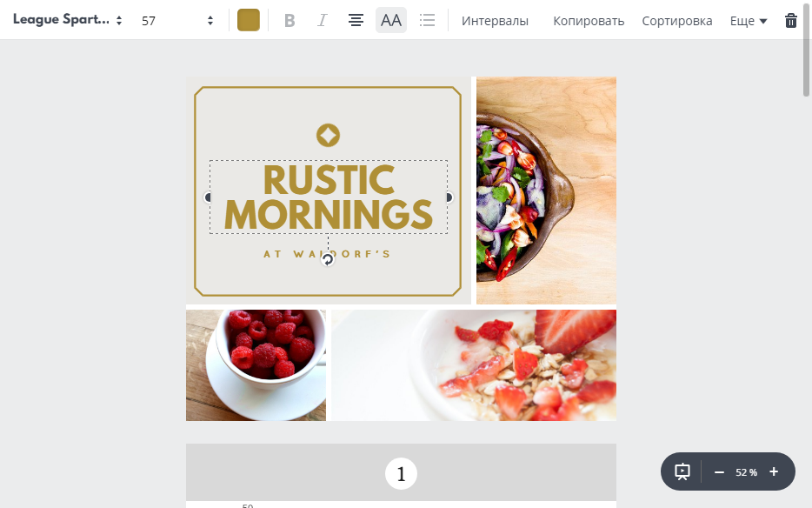Screen dimensions: 812x508
Task: Zoom out with the minus button
Action: [x=719, y=471]
